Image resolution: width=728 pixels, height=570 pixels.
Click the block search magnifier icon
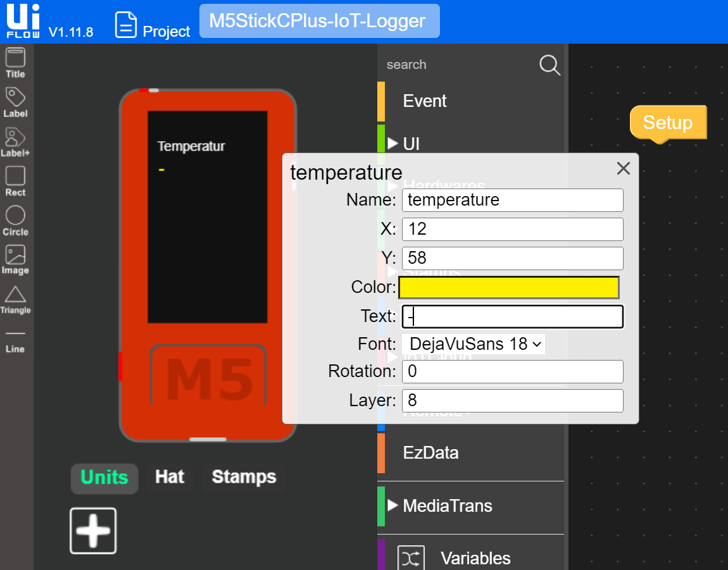click(549, 65)
